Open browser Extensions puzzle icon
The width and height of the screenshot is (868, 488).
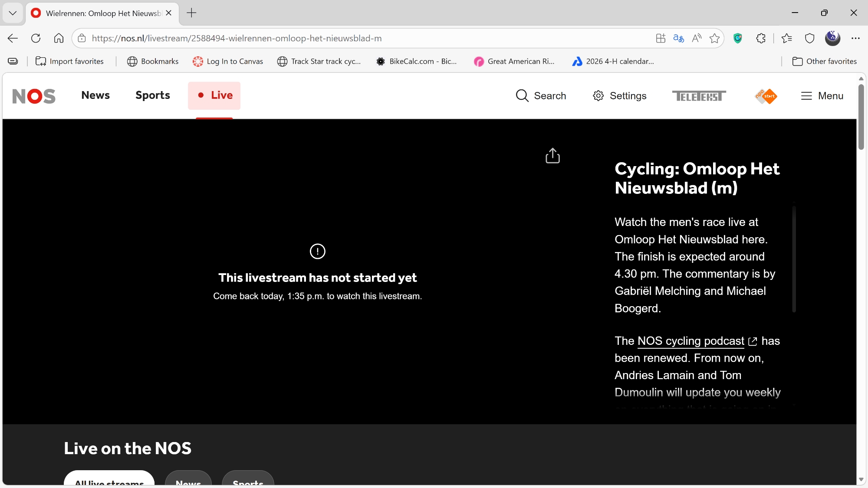click(761, 38)
